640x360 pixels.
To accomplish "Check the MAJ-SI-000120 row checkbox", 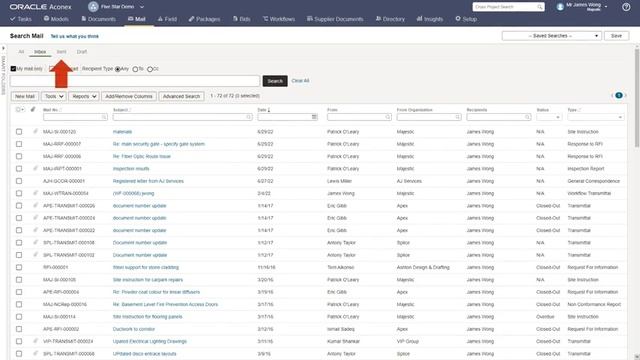I will pos(19,131).
